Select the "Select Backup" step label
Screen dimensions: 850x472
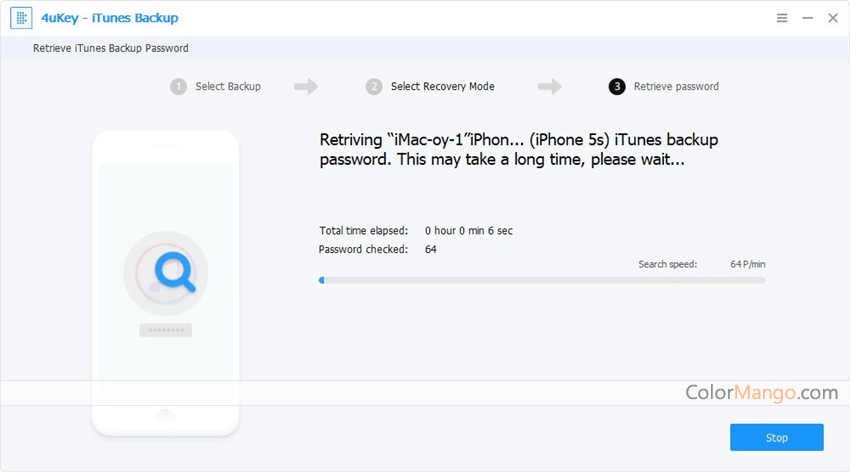pyautogui.click(x=228, y=87)
